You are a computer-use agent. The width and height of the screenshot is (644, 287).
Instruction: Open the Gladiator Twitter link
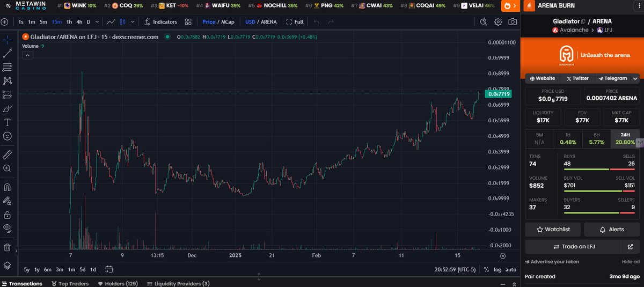click(x=577, y=78)
